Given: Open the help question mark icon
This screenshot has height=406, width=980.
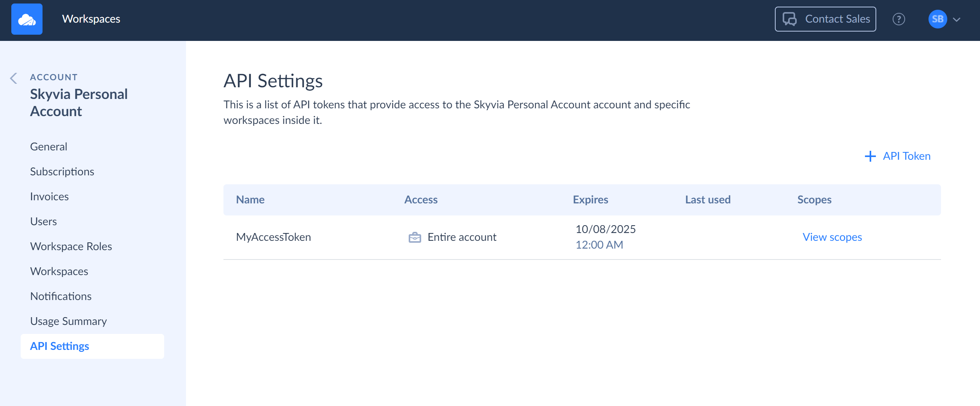Looking at the screenshot, I should coord(898,19).
